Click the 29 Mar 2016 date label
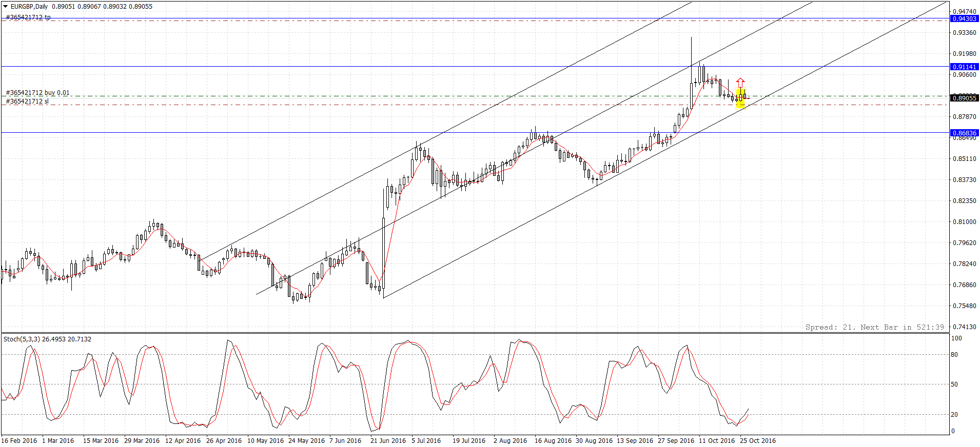980x447 pixels. 142,441
